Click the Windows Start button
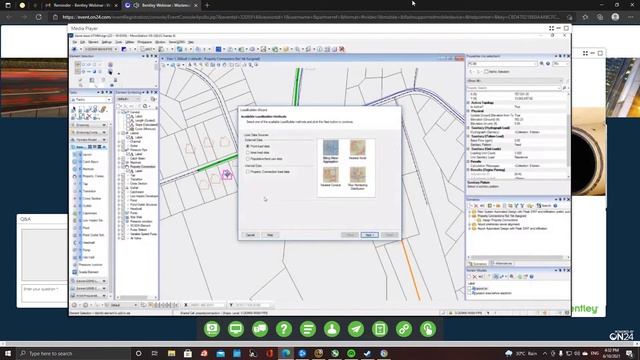The image size is (640, 360). coord(7,353)
